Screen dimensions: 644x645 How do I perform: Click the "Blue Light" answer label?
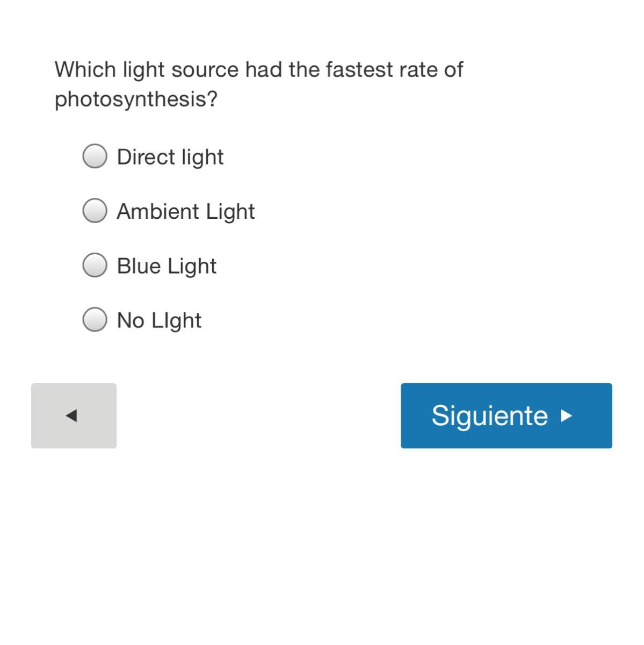[167, 266]
